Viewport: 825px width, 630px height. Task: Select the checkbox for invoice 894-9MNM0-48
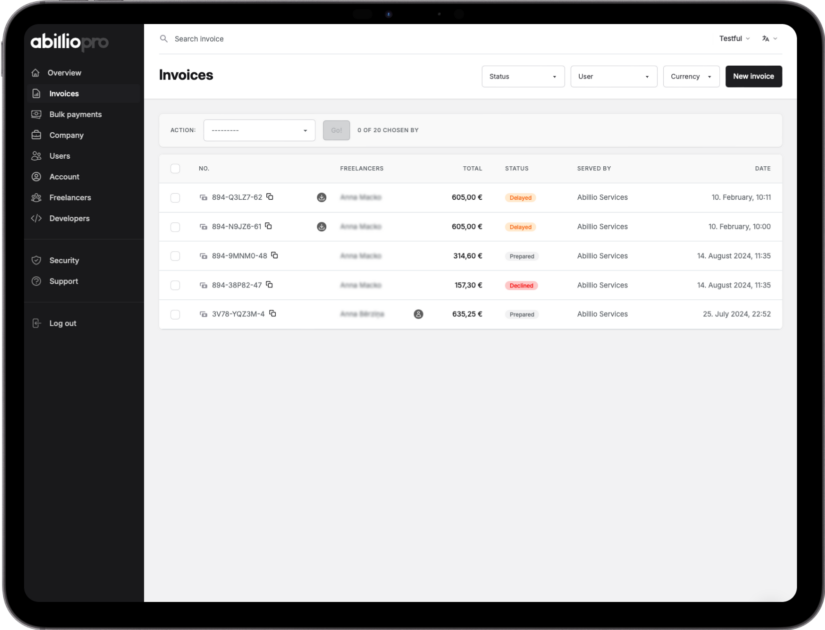pos(175,256)
